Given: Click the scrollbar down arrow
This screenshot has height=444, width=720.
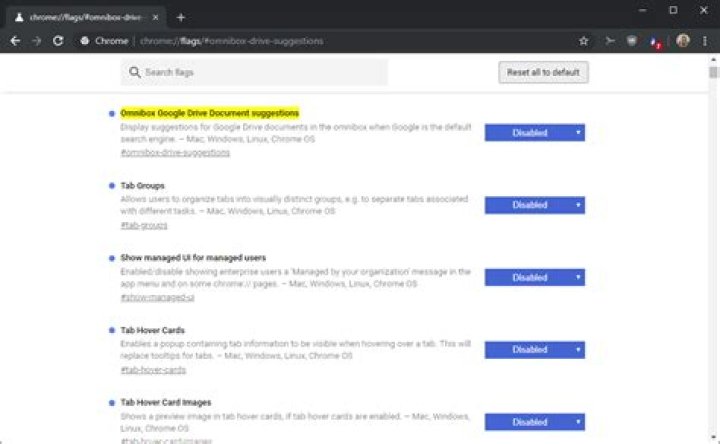Looking at the screenshot, I should pos(713,437).
